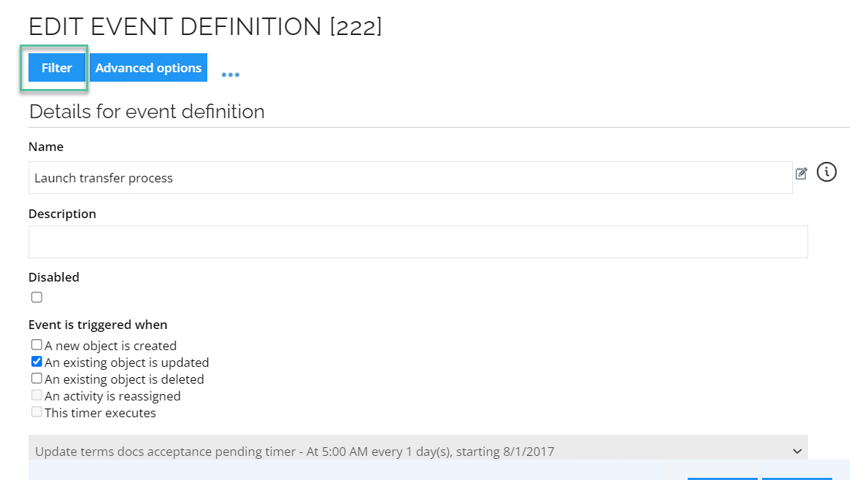The width and height of the screenshot is (868, 480).
Task: Focus the Name field 'Launch transfer process'
Action: (x=410, y=177)
